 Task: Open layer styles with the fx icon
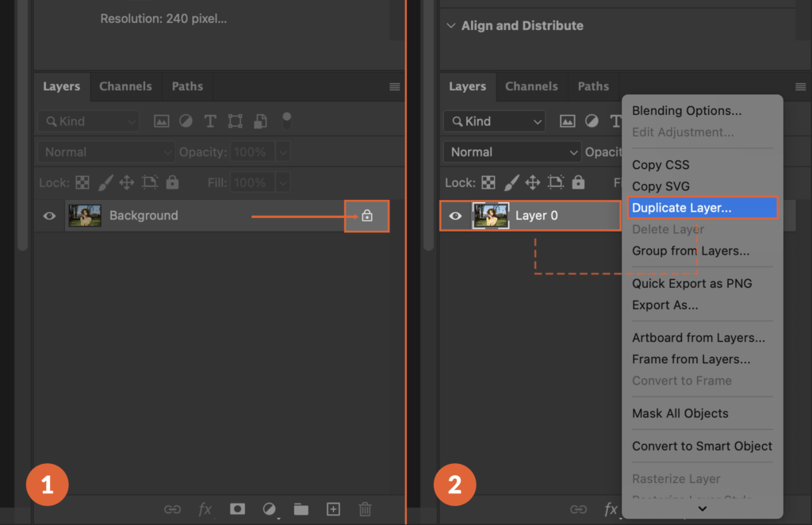click(x=205, y=509)
